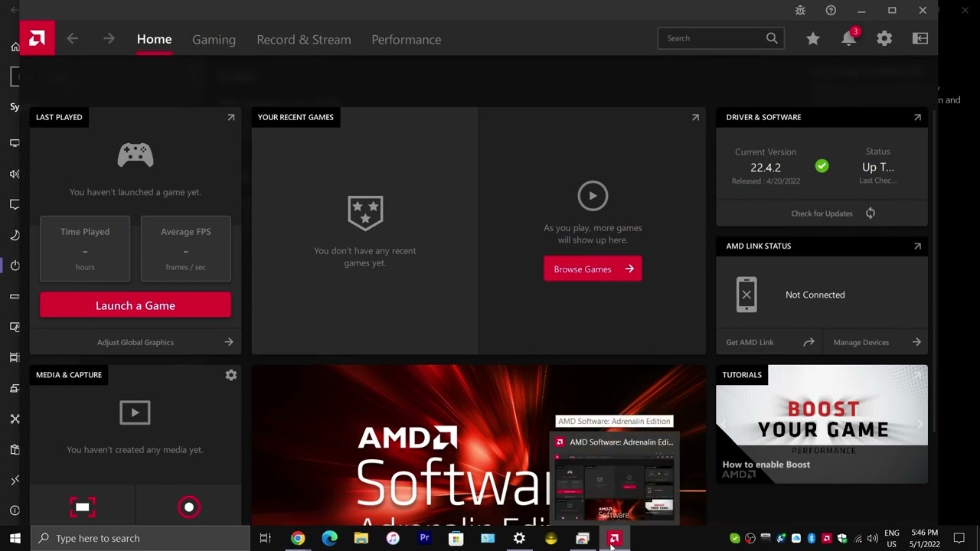
Task: Click the recent games play circle icon
Action: [x=593, y=196]
